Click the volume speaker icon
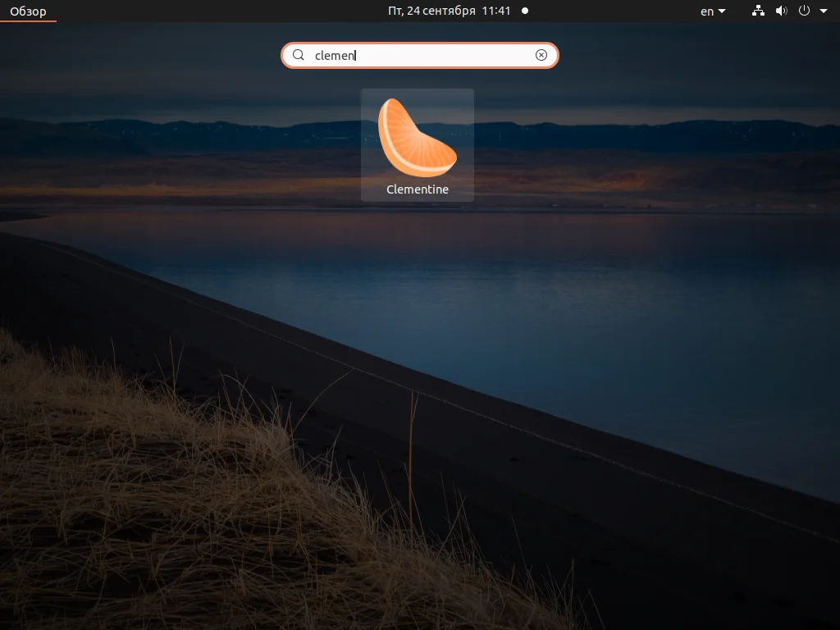Viewport: 840px width, 630px height. [782, 11]
